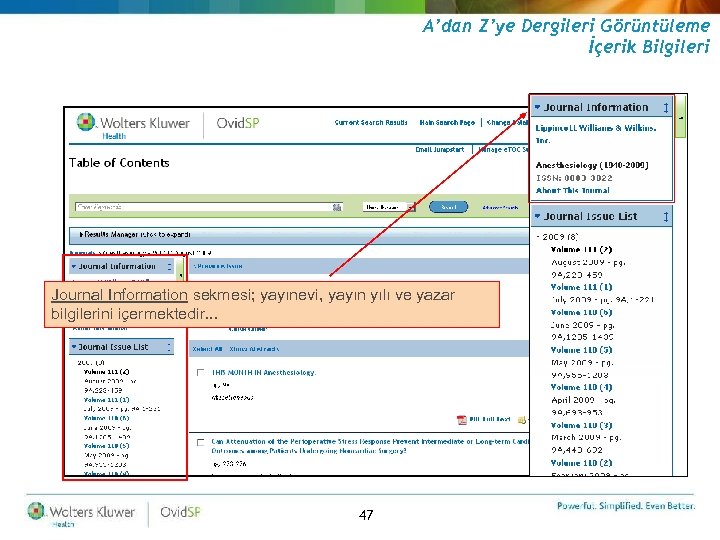Open Volume 110 (2) in enlarged issue list
Viewport: 720px width, 540px height.
pyautogui.click(x=581, y=463)
